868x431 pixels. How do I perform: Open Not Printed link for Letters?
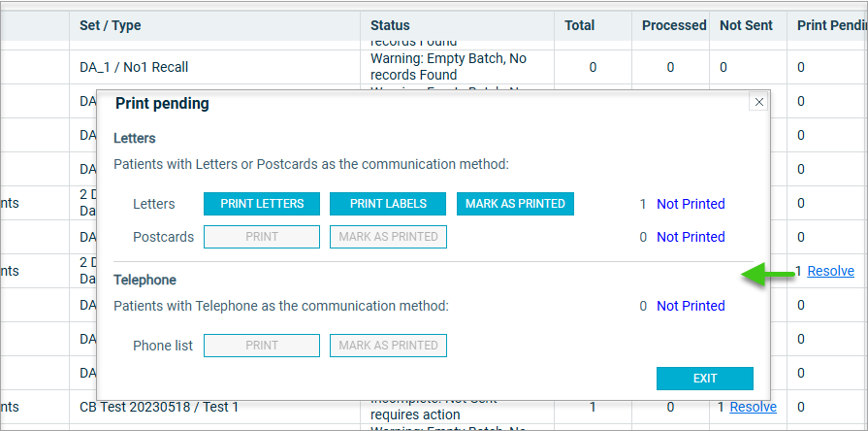pyautogui.click(x=691, y=204)
